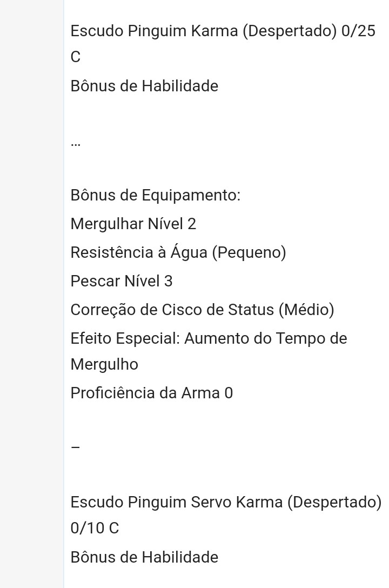Viewport: 389px width, 588px height.
Task: Click the dash separator line
Action: coord(75,447)
